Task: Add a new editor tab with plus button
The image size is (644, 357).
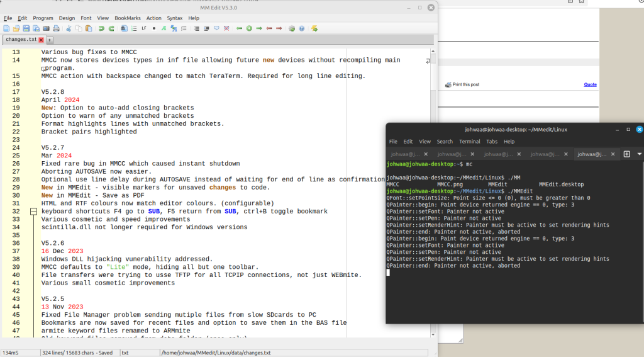Action: [50, 40]
